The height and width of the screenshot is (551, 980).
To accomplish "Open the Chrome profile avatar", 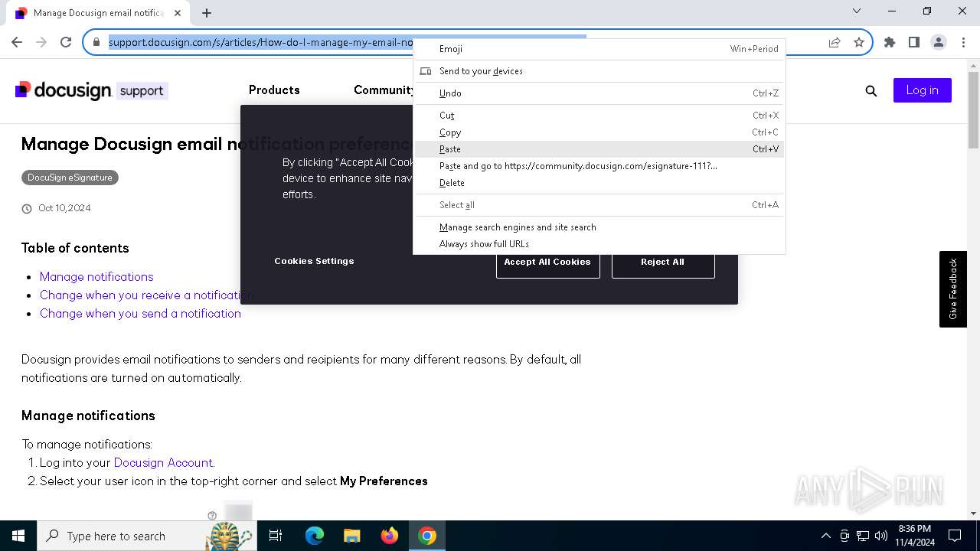I will (939, 42).
